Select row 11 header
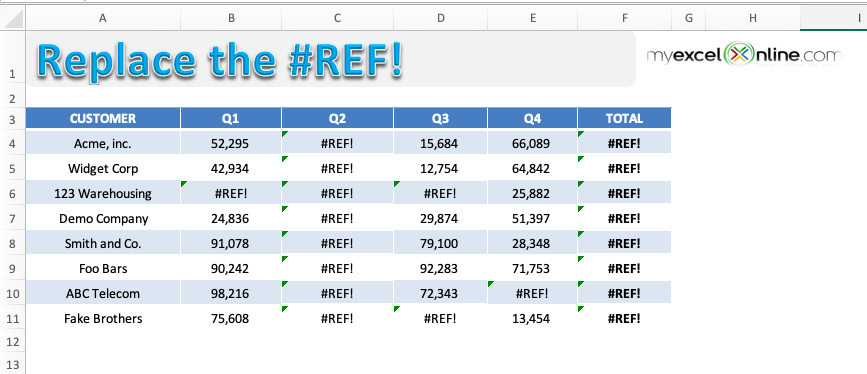Screen dimensions: 867x374 click(12, 318)
